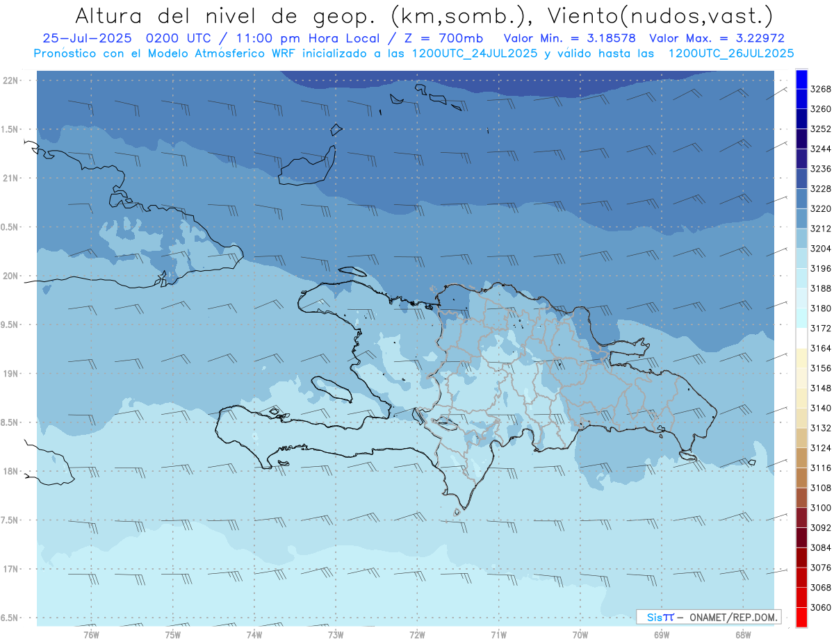The image size is (834, 644).
Task: Click the legend value 3060
Action: [x=821, y=607]
